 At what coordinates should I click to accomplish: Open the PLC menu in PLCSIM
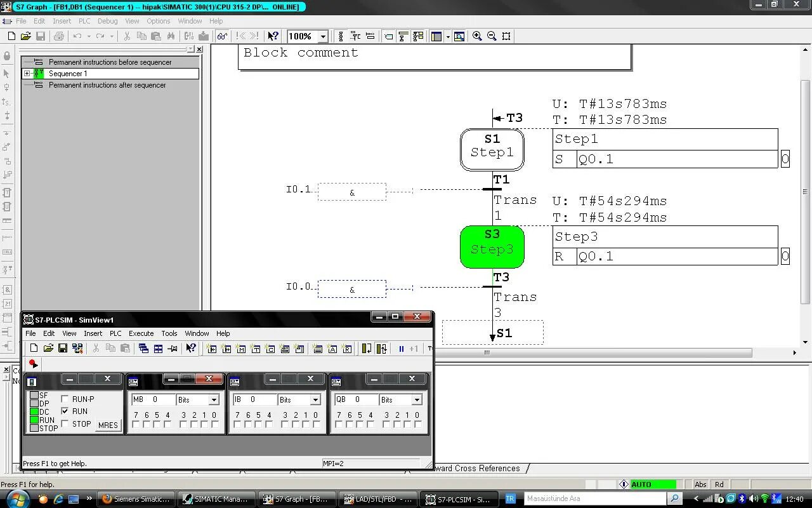click(115, 333)
